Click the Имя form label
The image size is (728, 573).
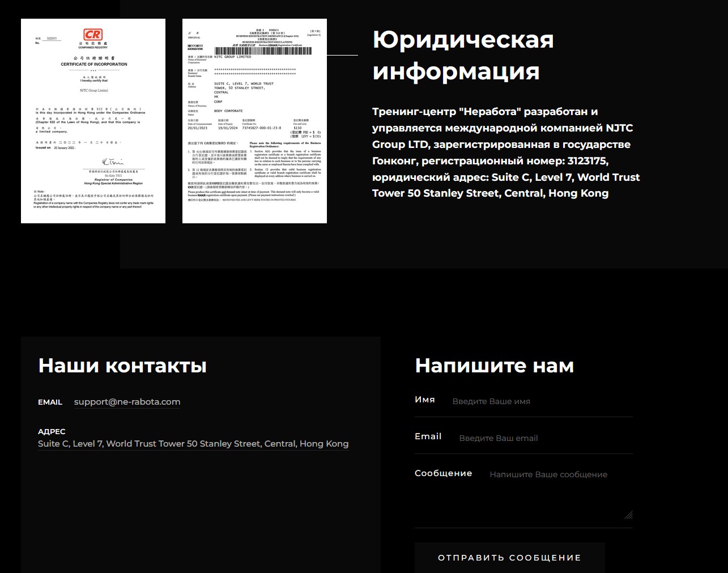point(425,400)
